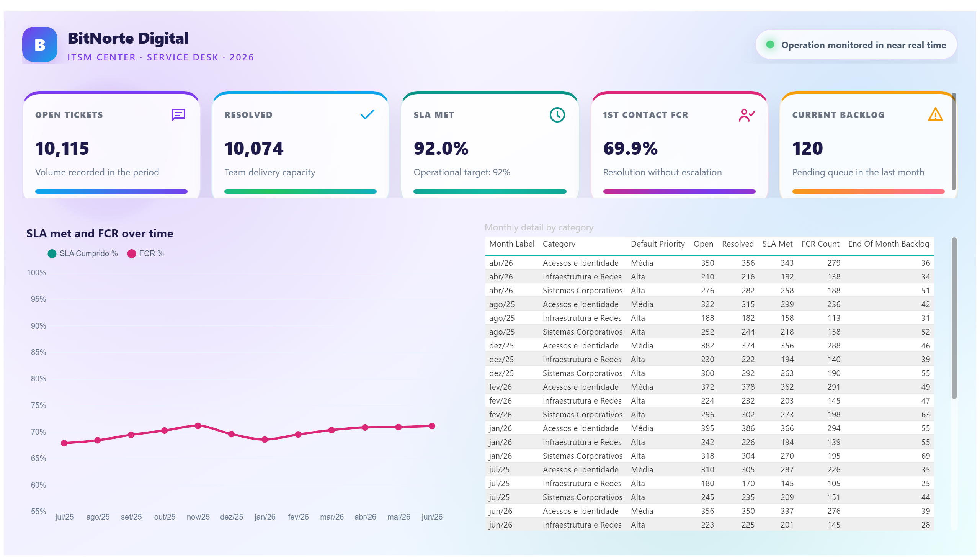Click backlog value 69 in jan/26 row

(925, 456)
